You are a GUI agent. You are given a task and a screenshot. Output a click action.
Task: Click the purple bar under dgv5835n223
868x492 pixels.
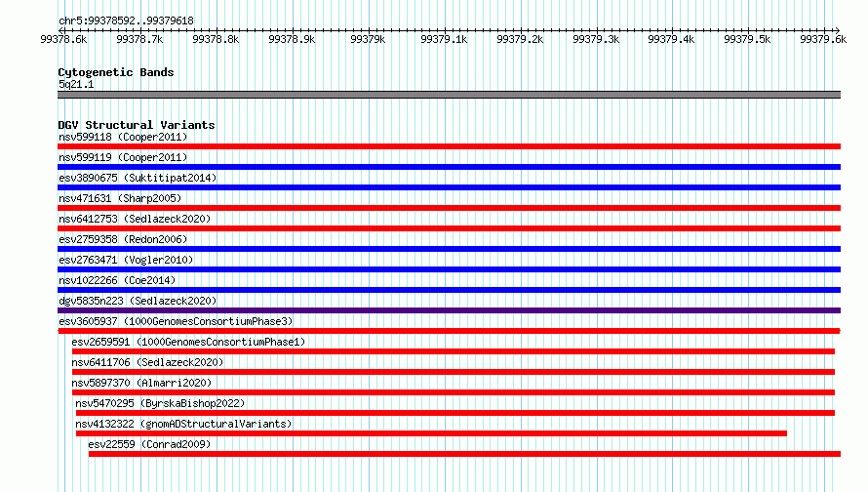449,310
